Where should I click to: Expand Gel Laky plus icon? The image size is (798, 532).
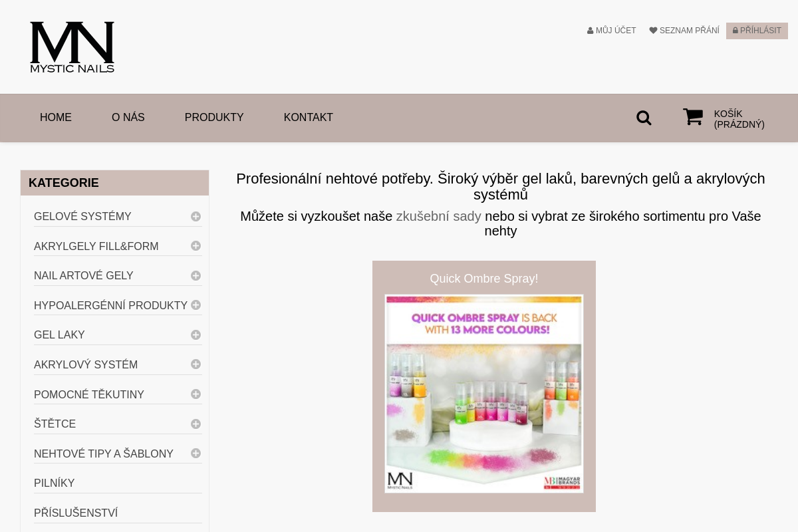(196, 334)
